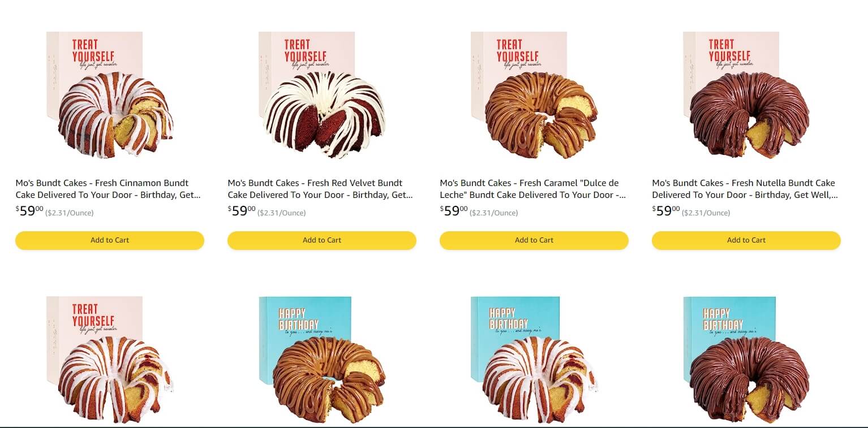
Task: Click the $59.00 price of the Caramel cake
Action: pos(454,211)
